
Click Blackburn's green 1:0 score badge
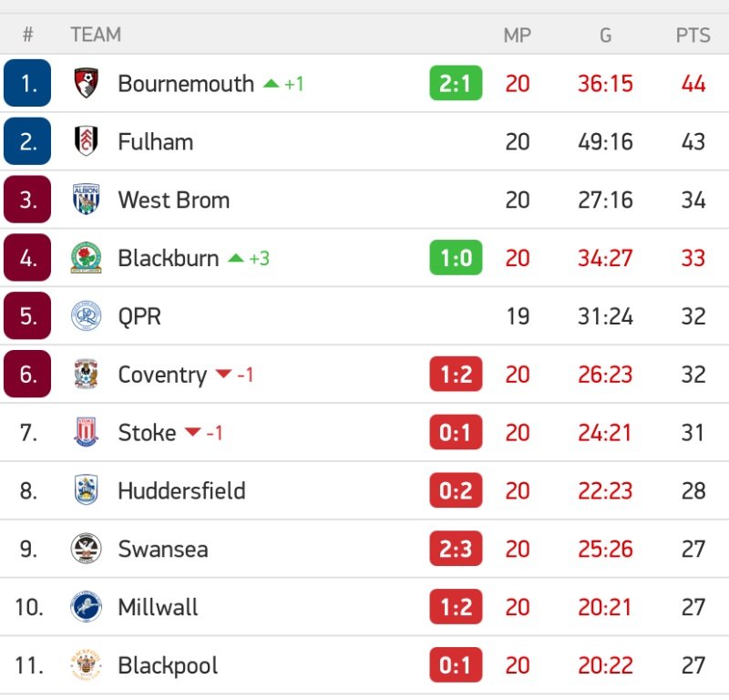(x=456, y=258)
